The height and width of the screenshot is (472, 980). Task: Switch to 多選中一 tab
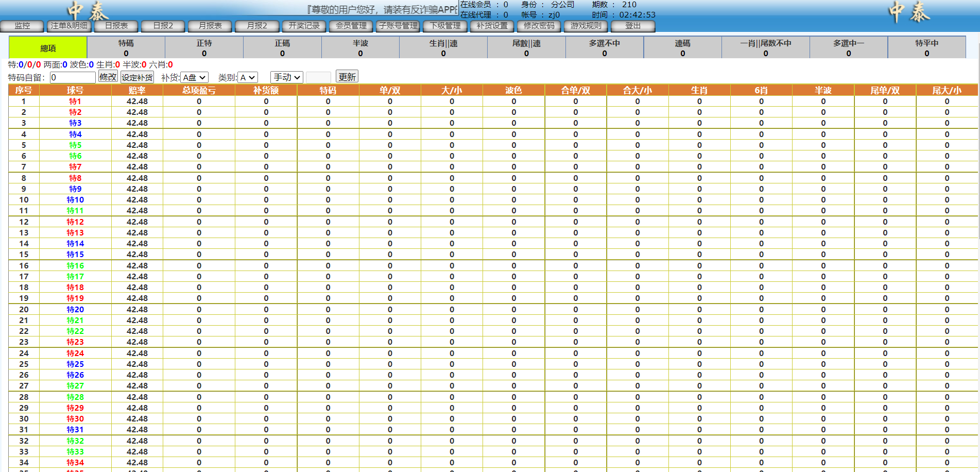tap(849, 48)
